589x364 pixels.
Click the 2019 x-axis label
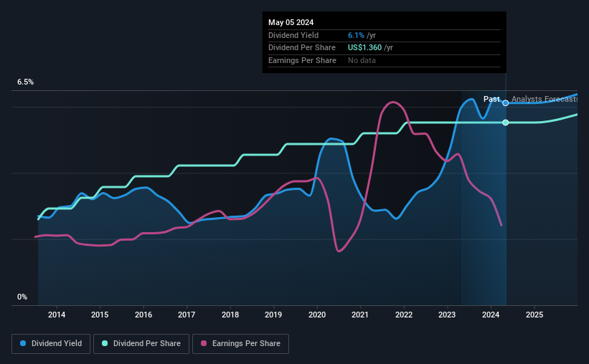point(273,315)
